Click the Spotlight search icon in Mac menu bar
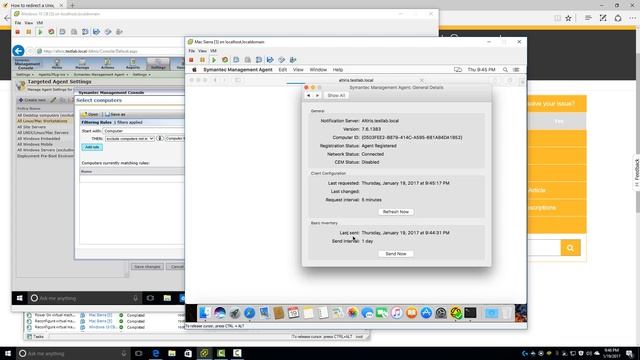Screen dimensions: 640x360 [x=505, y=70]
